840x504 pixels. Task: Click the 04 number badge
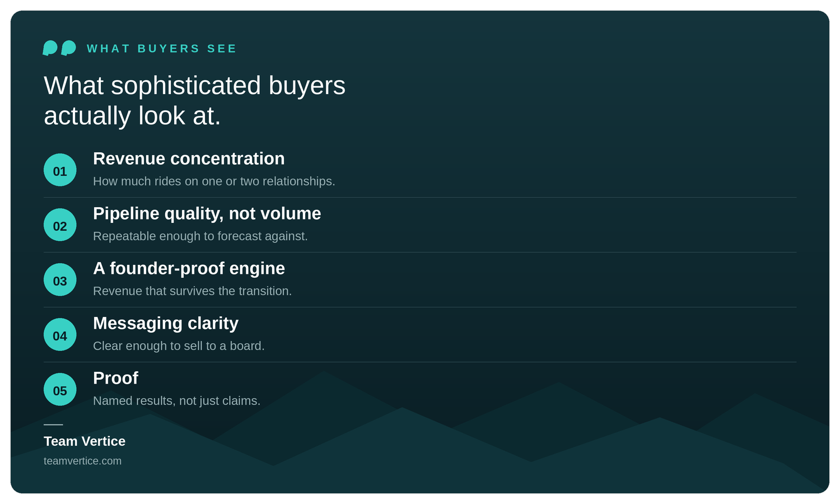[x=60, y=334]
